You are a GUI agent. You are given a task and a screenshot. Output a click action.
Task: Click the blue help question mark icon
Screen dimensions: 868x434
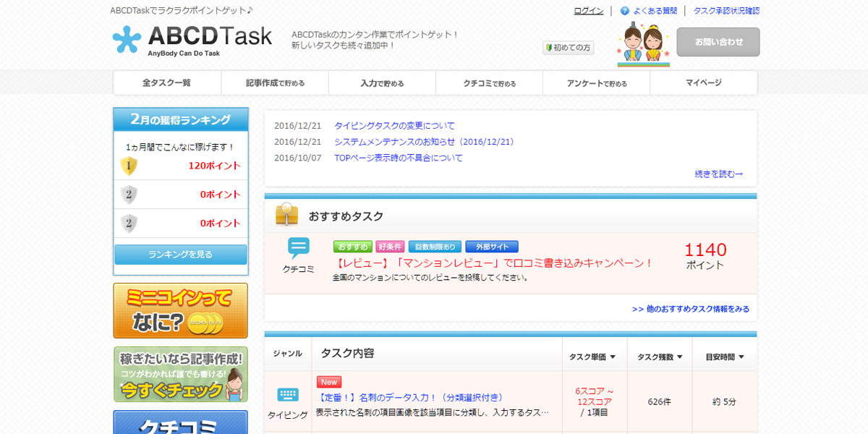click(625, 11)
